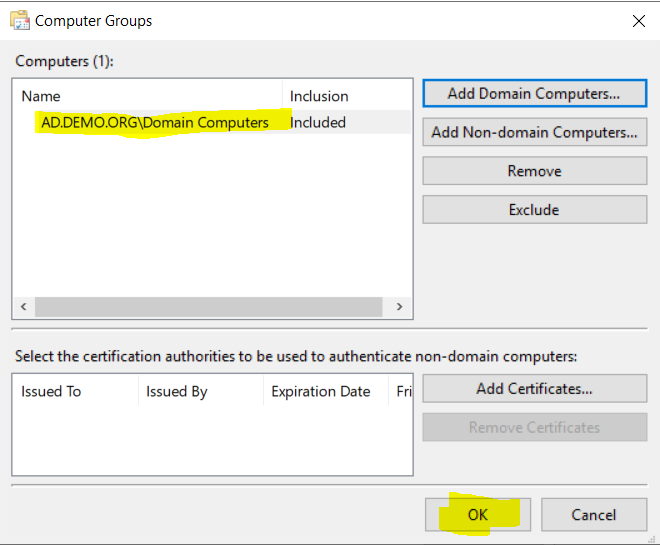Sort by Inclusion column header
660x545 pixels.
347,96
